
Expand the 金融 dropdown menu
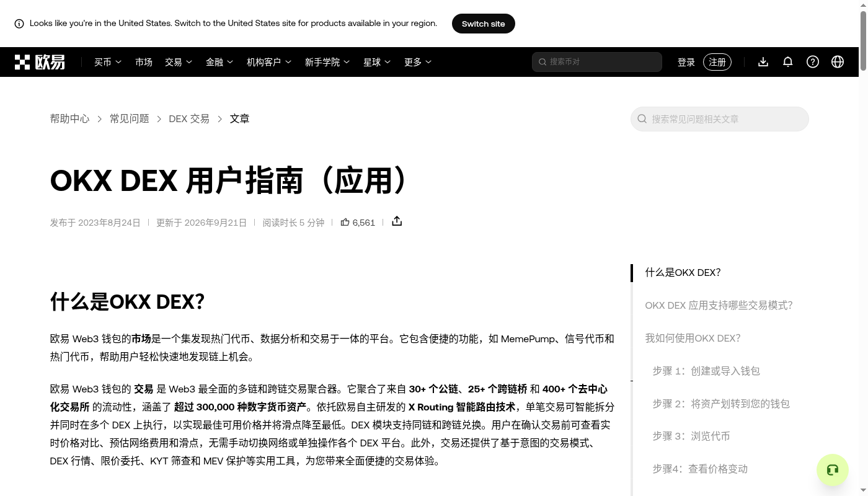coord(219,62)
